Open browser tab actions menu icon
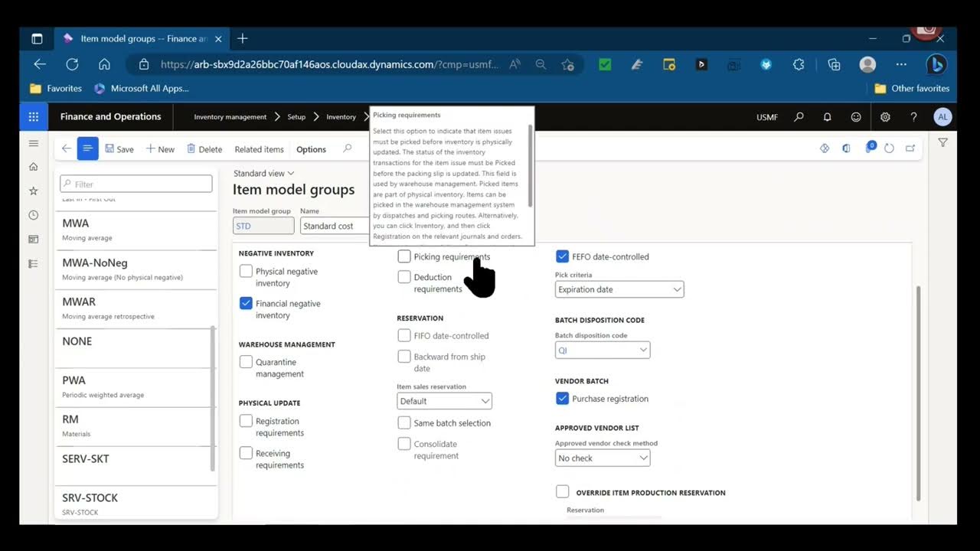 (x=36, y=38)
